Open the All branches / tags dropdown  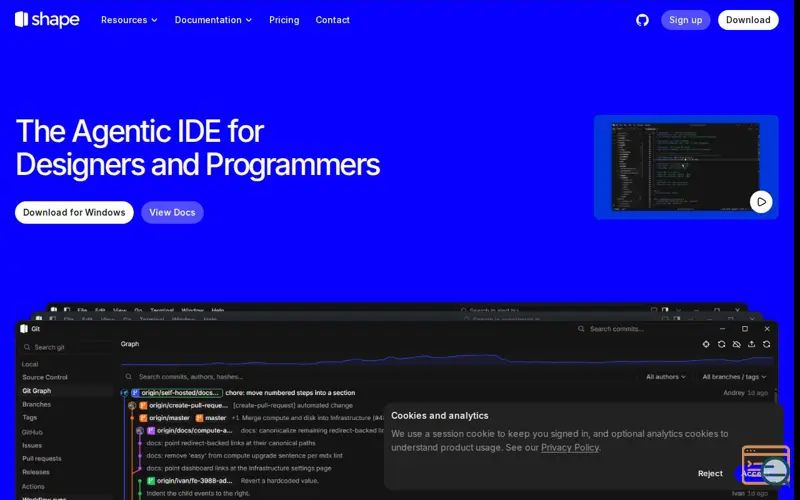734,377
